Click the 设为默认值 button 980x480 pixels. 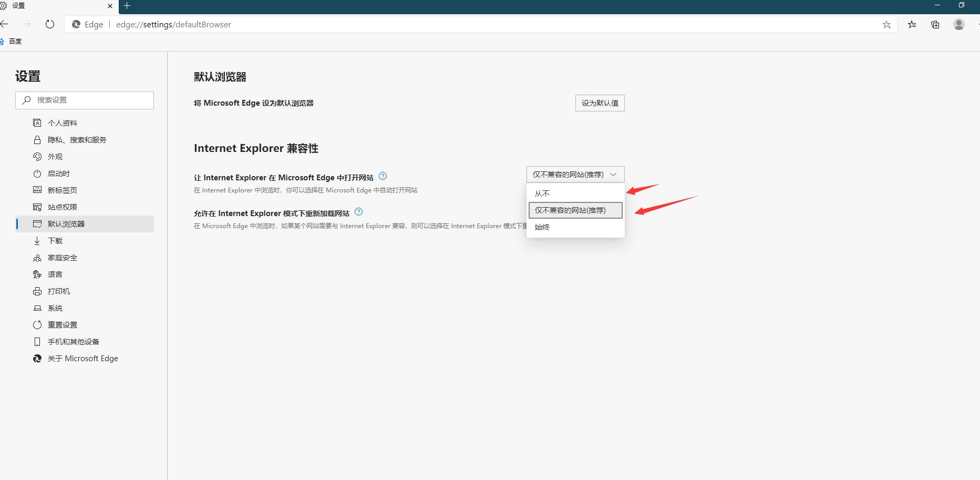coord(600,103)
